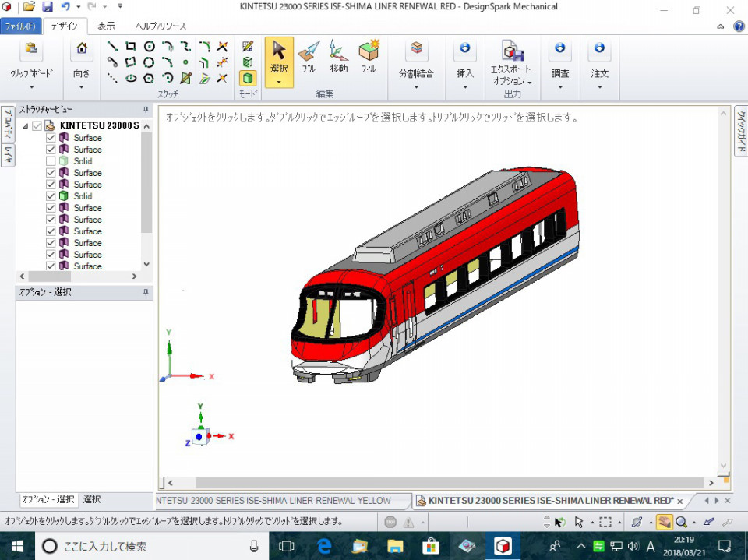Viewport: 748px width, 560px height.
Task: Switch to Sketch mode icon
Action: coord(248,46)
